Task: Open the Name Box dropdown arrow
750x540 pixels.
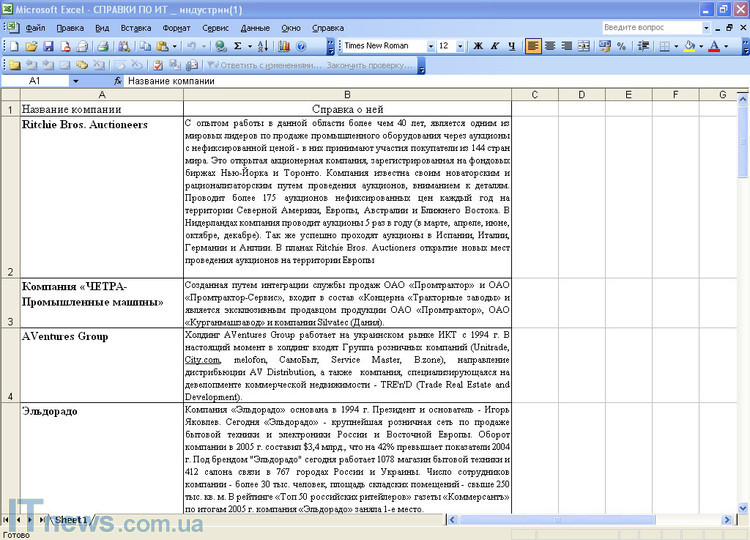Action: pyautogui.click(x=76, y=81)
